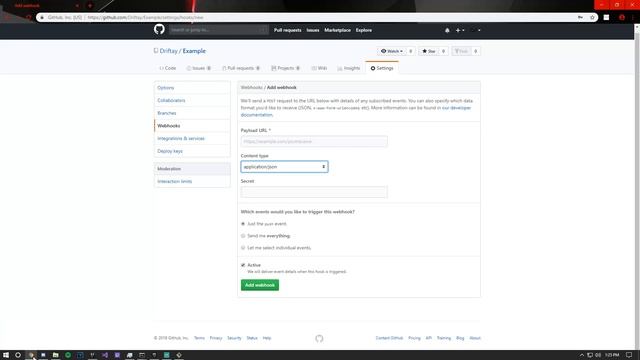This screenshot has height=360, width=640.
Task: Click the GitHub search box
Action: pos(218,30)
